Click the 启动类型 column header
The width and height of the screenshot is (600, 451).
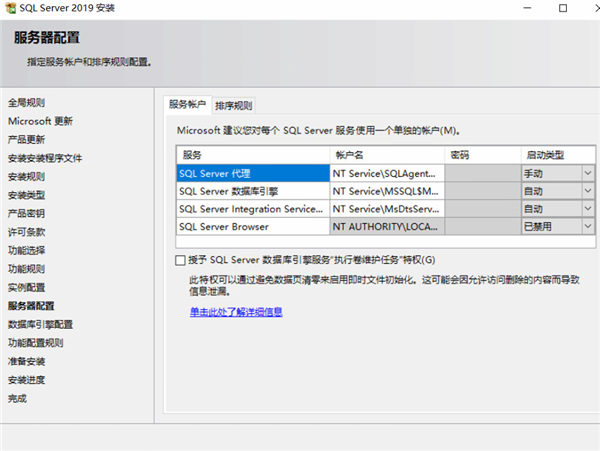pos(556,155)
